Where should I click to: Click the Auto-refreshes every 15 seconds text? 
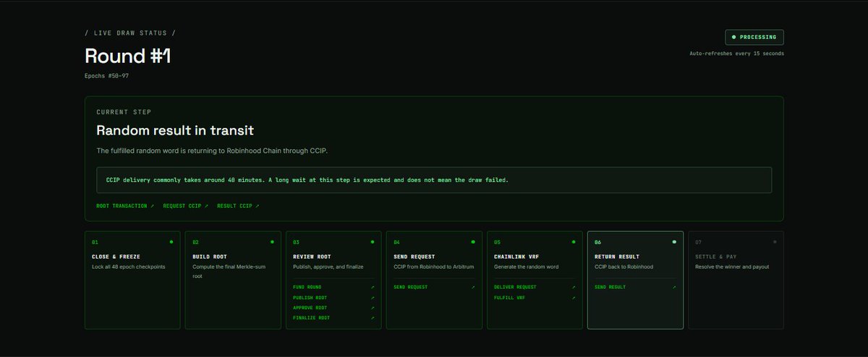coord(736,54)
